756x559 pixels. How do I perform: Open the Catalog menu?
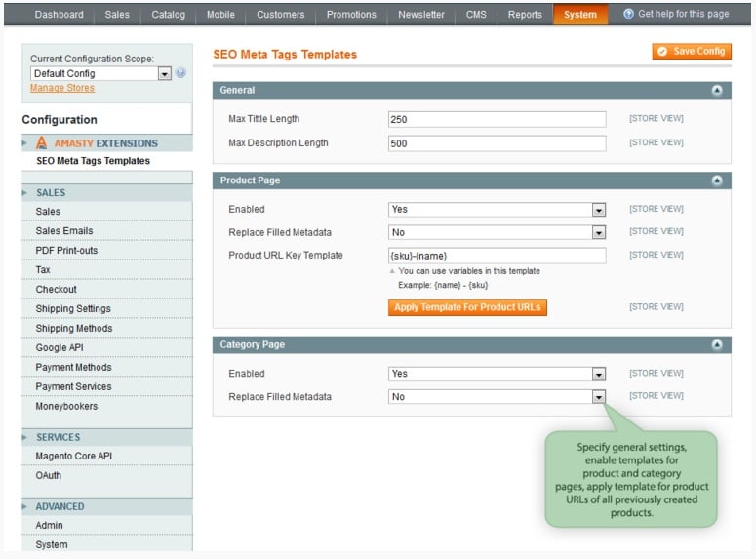tap(168, 15)
